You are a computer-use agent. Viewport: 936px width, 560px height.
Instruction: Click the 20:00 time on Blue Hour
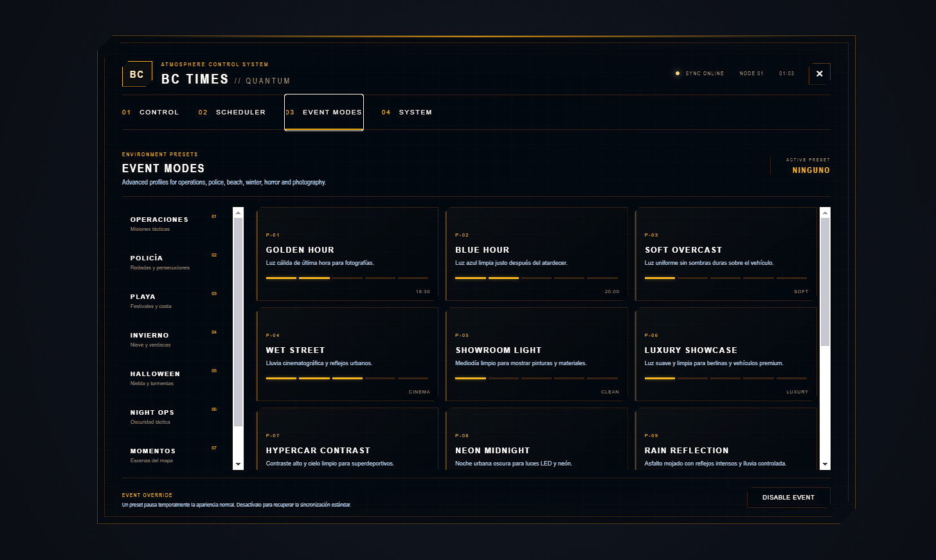click(x=612, y=292)
